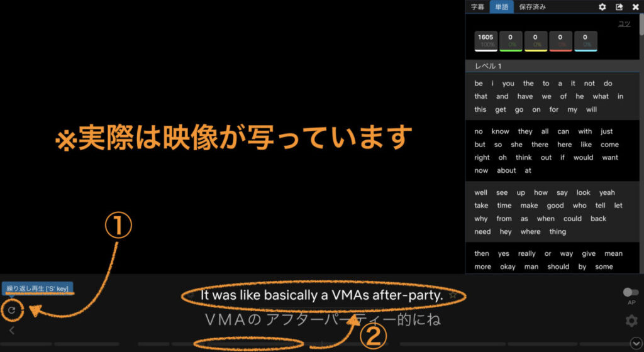Select the green-underlined word count box

click(511, 41)
